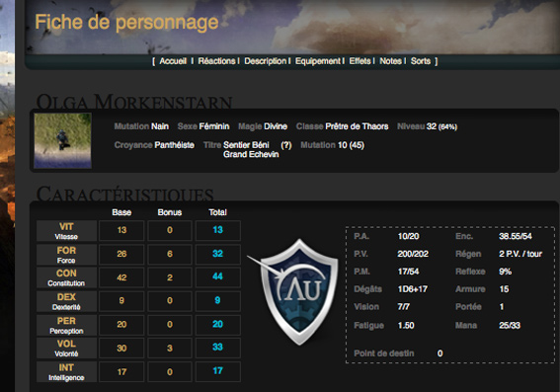
Task: Click the Force bonus value 6
Action: tap(170, 254)
